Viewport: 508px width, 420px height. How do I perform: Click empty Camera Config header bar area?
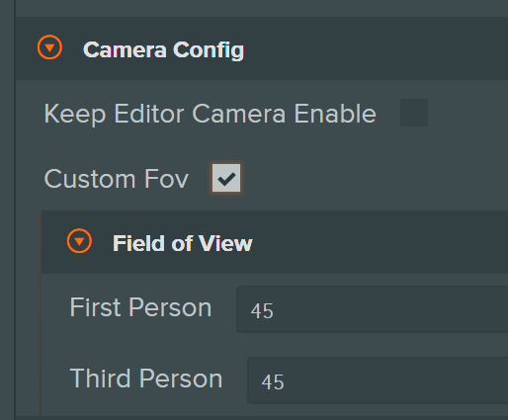click(x=376, y=48)
